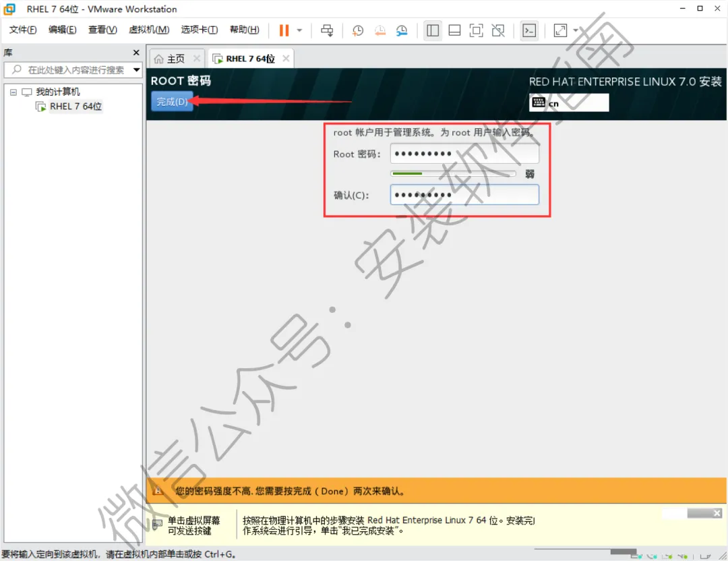
Task: Click the warning triangle icon
Action: click(x=158, y=490)
